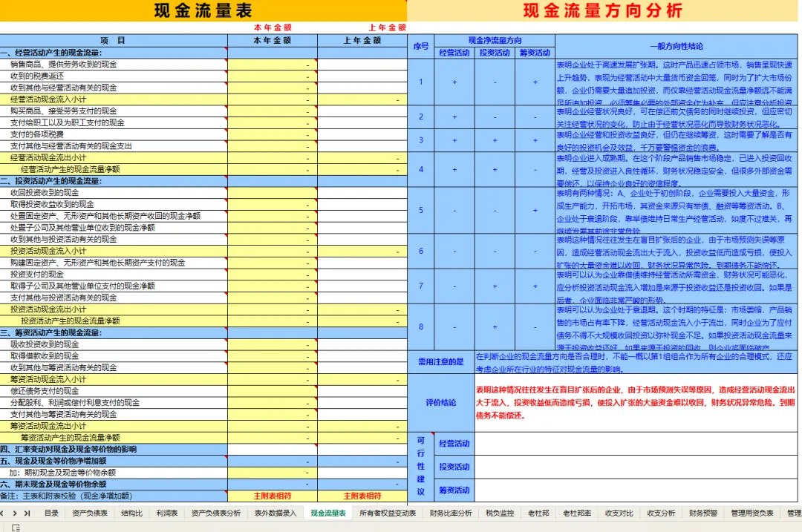Open the 财务预警 sheet tab
802x532 pixels.
(703, 513)
